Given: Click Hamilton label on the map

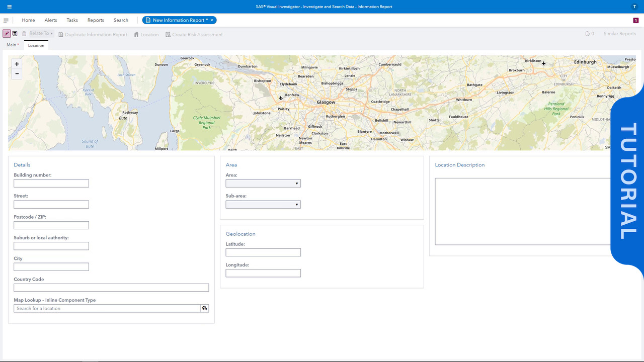Looking at the screenshot, I should 379,139.
